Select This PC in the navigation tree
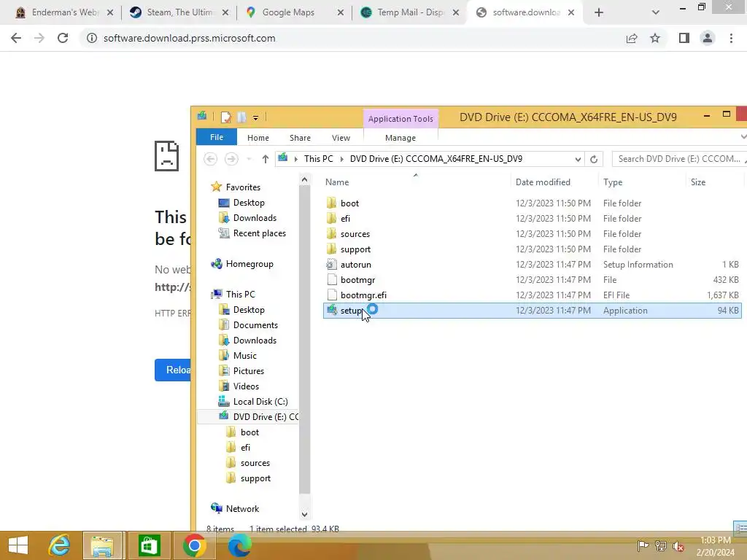The width and height of the screenshot is (747, 560). click(x=240, y=295)
